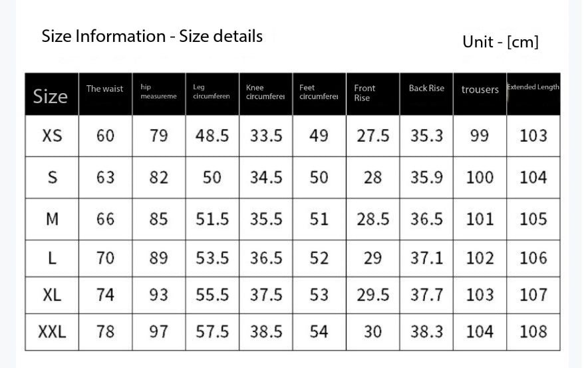Select the hip measurement header cell
Viewport: 588px width, 368px height.
[x=158, y=92]
